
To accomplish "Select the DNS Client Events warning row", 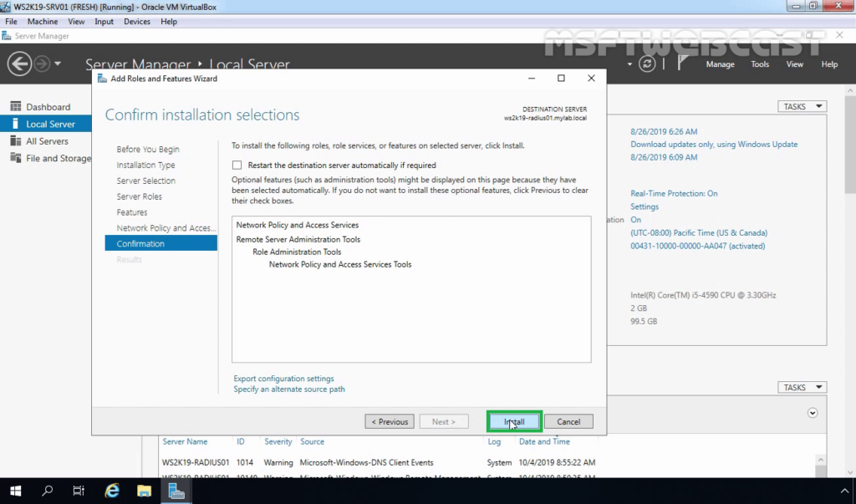I will tap(379, 462).
